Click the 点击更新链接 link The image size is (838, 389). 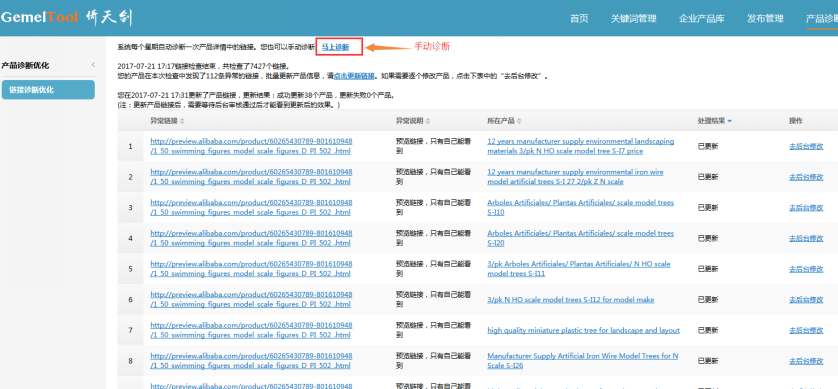(354, 76)
